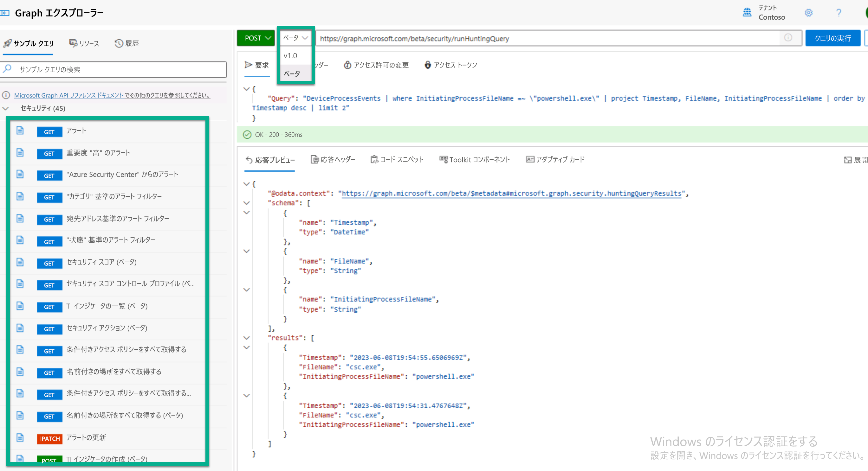
Task: Click document icon for "状態" 基準のアラート フィルター
Action: click(20, 240)
